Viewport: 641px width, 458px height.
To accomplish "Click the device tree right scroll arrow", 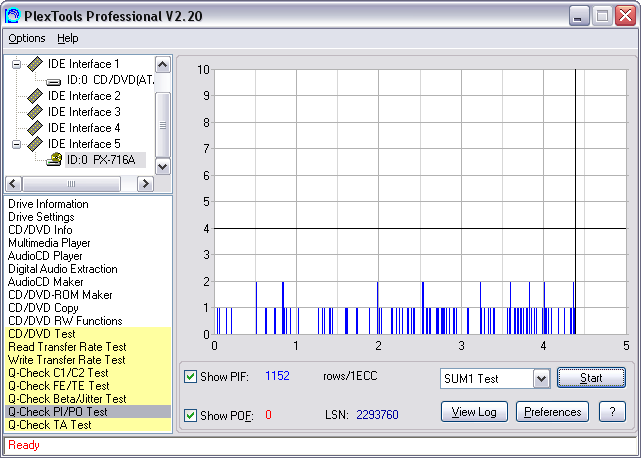I will coord(145,184).
